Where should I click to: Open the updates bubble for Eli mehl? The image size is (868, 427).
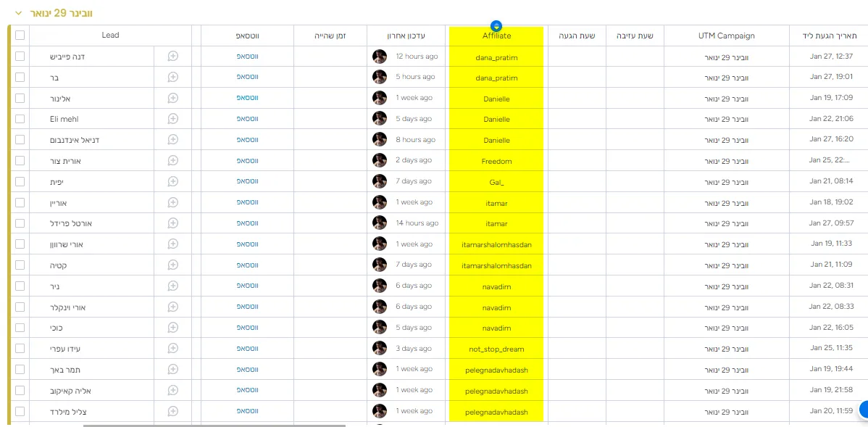172,119
